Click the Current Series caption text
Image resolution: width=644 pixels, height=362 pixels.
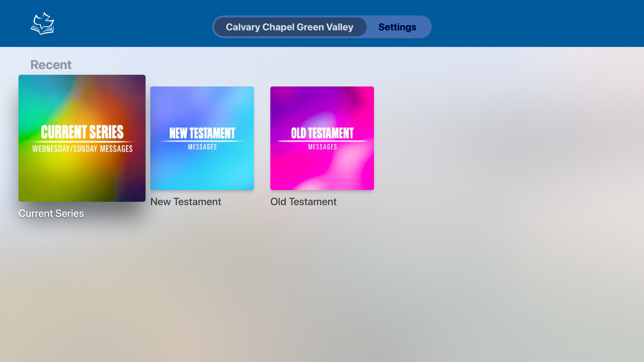tap(51, 214)
